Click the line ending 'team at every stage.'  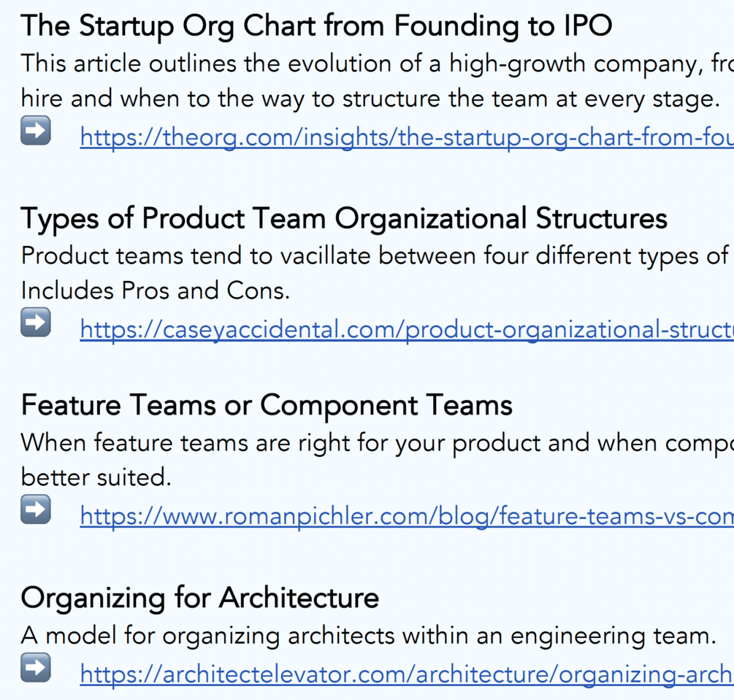[370, 99]
